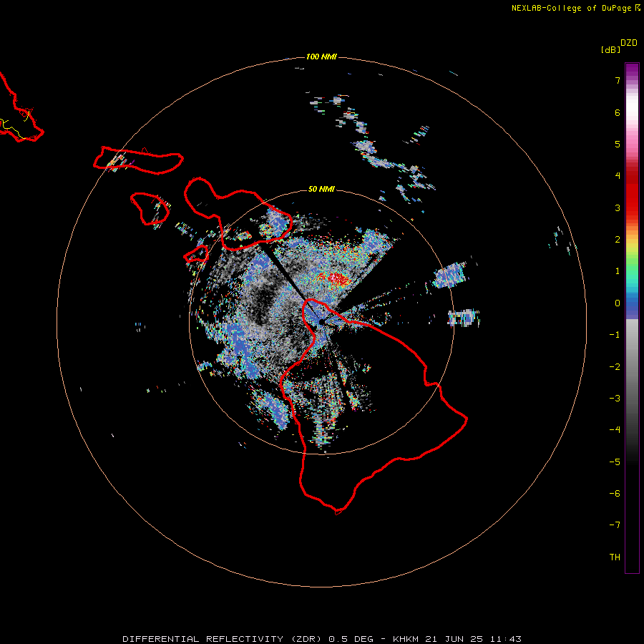This screenshot has width=644, height=644.
Task: Click the [dB] unit label
Action: pos(611,49)
